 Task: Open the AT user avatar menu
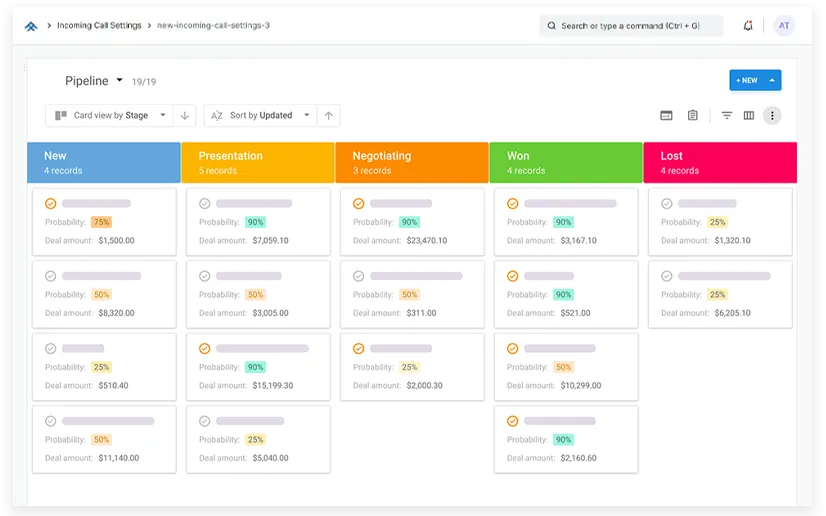click(784, 26)
